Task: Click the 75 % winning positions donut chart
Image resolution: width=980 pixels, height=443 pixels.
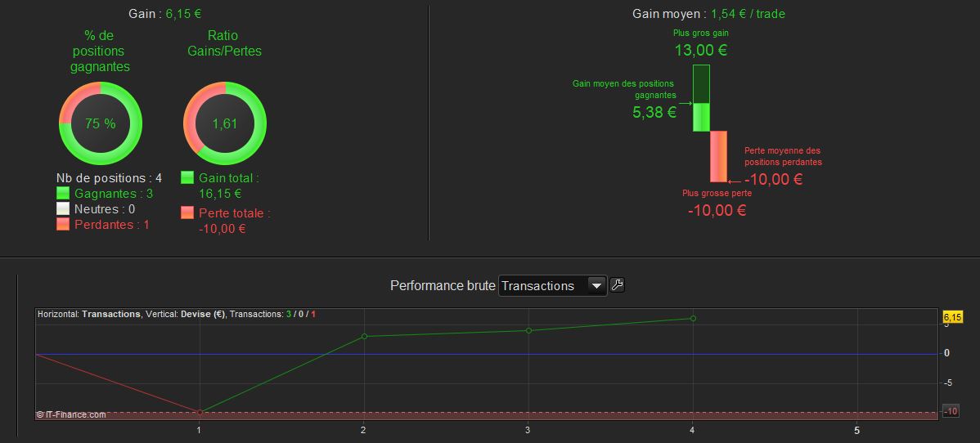Action: coord(101,123)
